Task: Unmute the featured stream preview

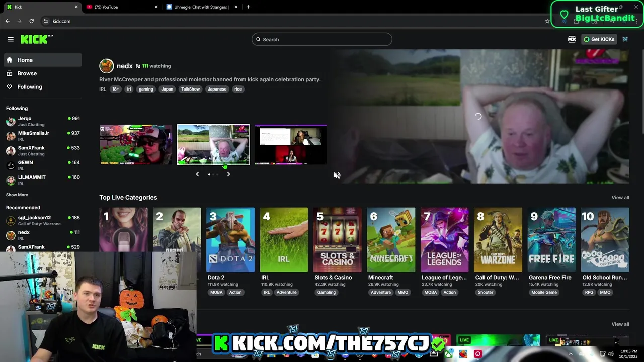Action: coord(337,175)
